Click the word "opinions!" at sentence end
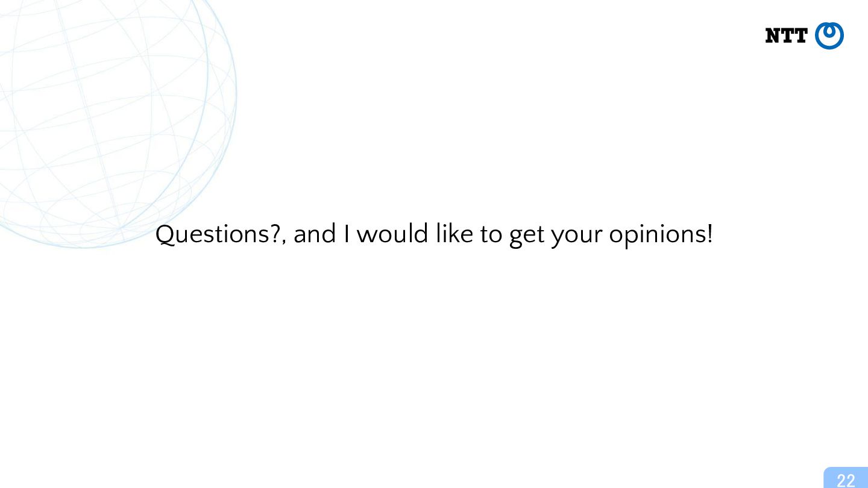This screenshot has width=868, height=488. pos(661,234)
